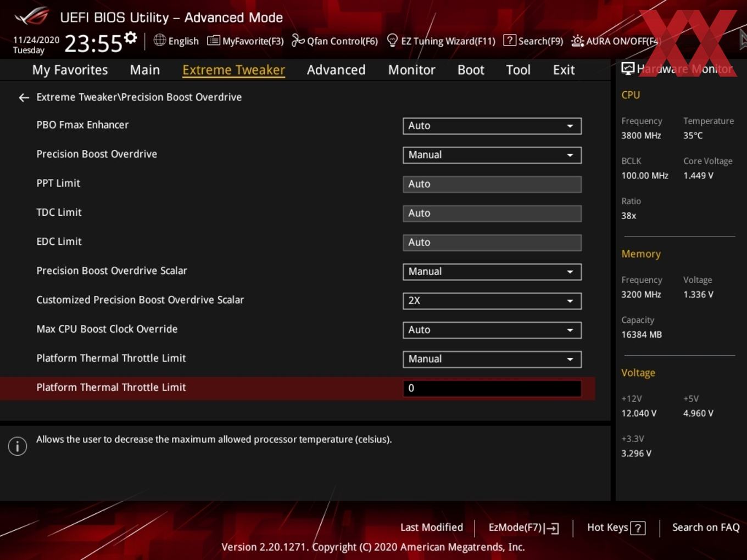Click the PPT Limit field

point(492,184)
